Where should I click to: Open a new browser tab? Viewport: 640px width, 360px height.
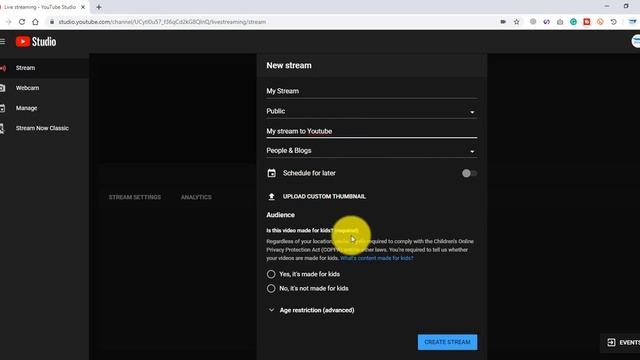[99, 7]
